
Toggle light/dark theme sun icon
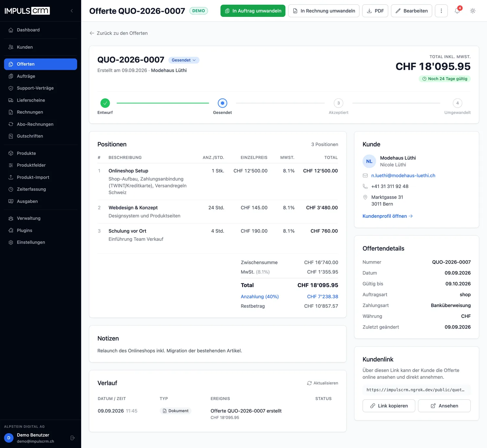[473, 11]
